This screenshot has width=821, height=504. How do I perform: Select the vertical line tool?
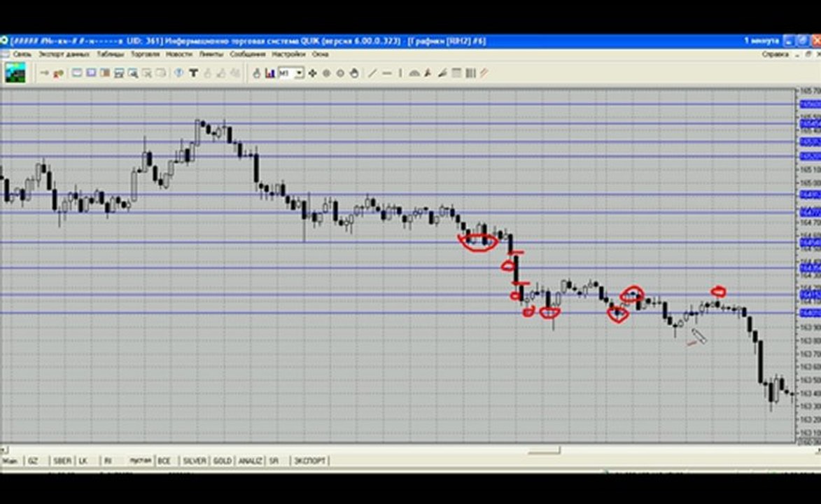coord(400,73)
